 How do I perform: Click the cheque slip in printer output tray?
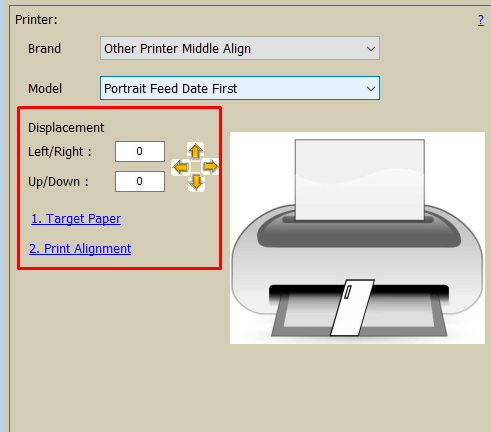tap(352, 307)
